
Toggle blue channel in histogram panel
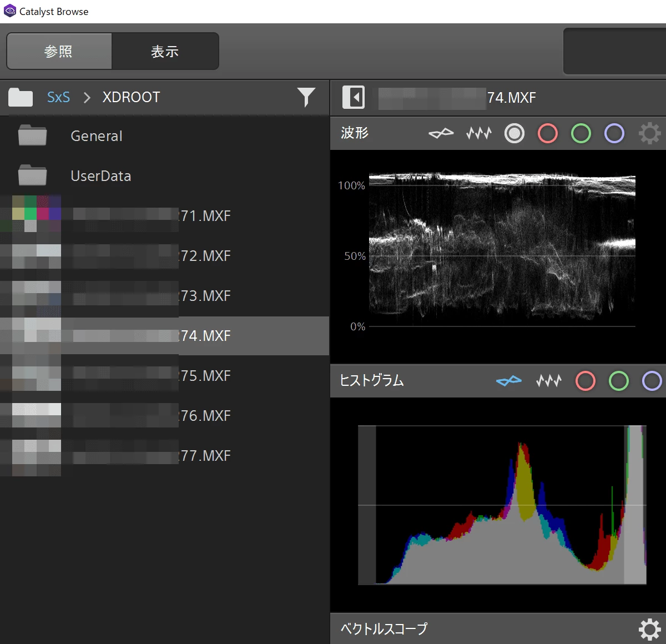coord(652,381)
